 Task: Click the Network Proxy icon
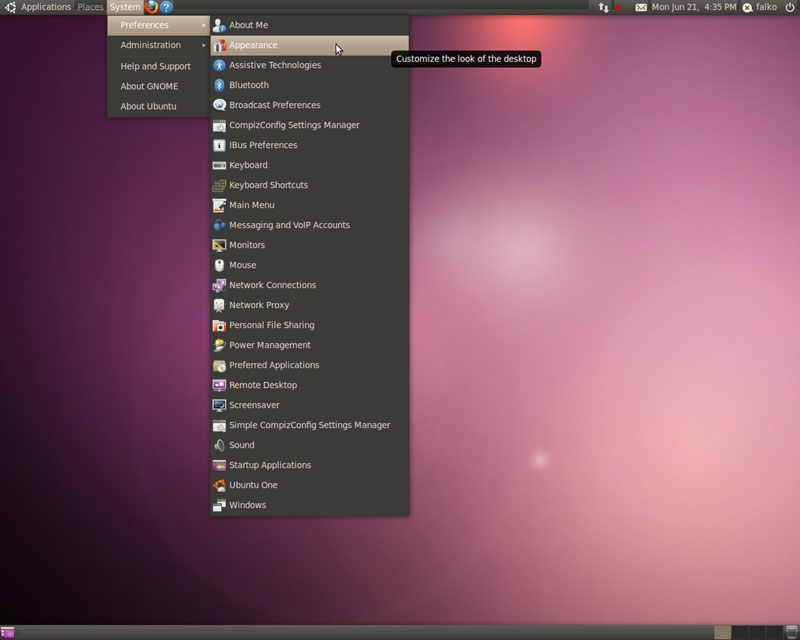pos(219,305)
